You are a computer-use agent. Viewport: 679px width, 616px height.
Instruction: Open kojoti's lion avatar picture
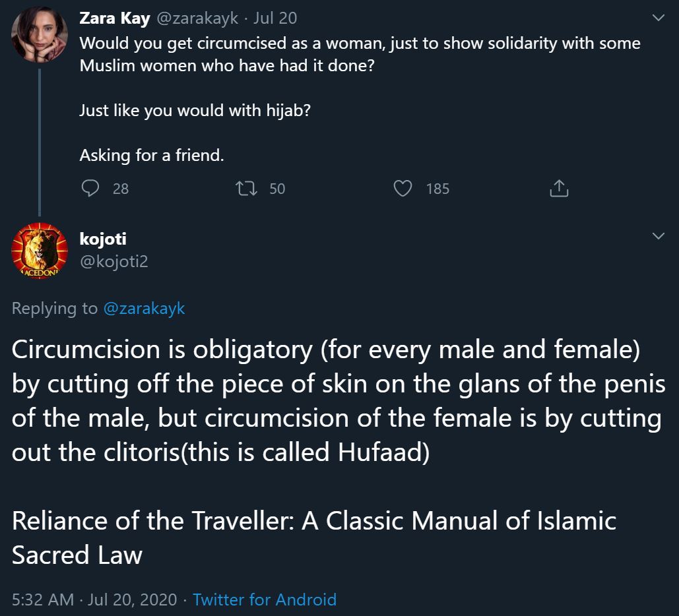pos(40,251)
